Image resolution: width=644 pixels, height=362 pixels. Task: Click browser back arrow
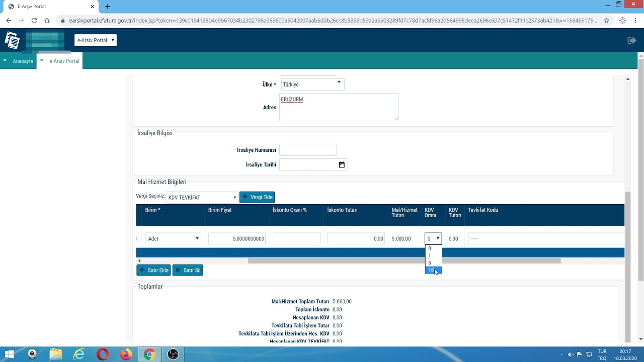coord(9,21)
